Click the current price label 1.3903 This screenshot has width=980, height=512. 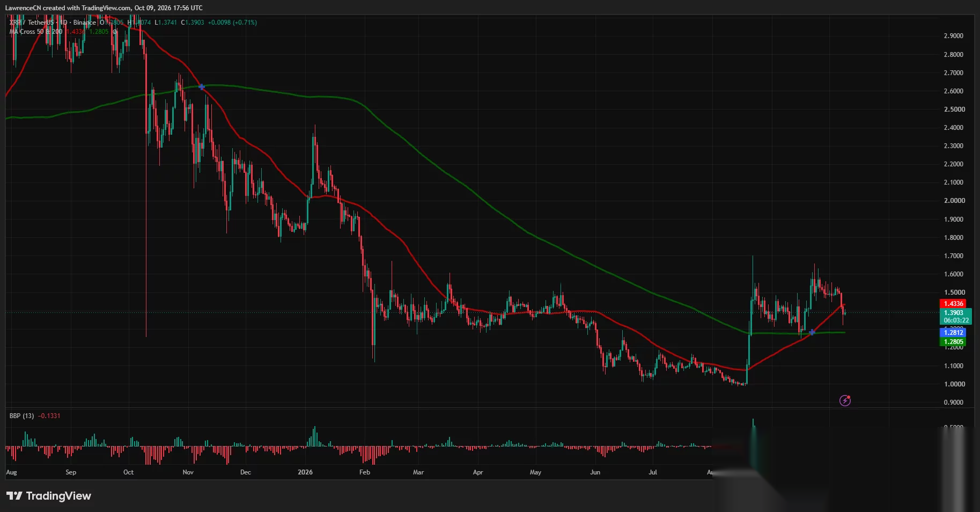[954, 313]
